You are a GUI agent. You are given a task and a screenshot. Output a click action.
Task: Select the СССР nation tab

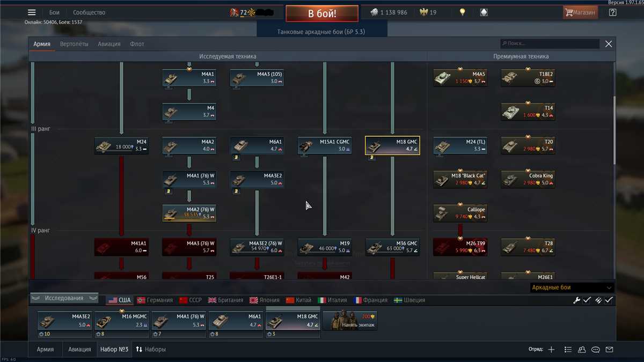(191, 300)
